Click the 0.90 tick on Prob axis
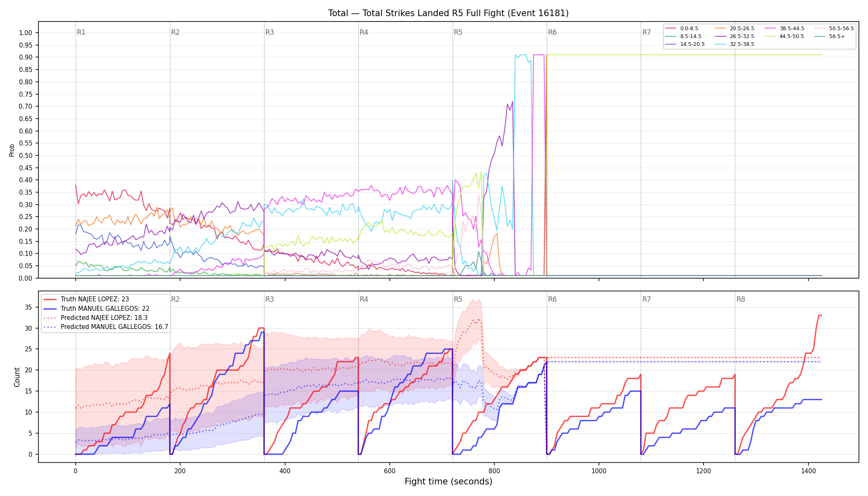The width and height of the screenshot is (868, 496). tap(26, 57)
